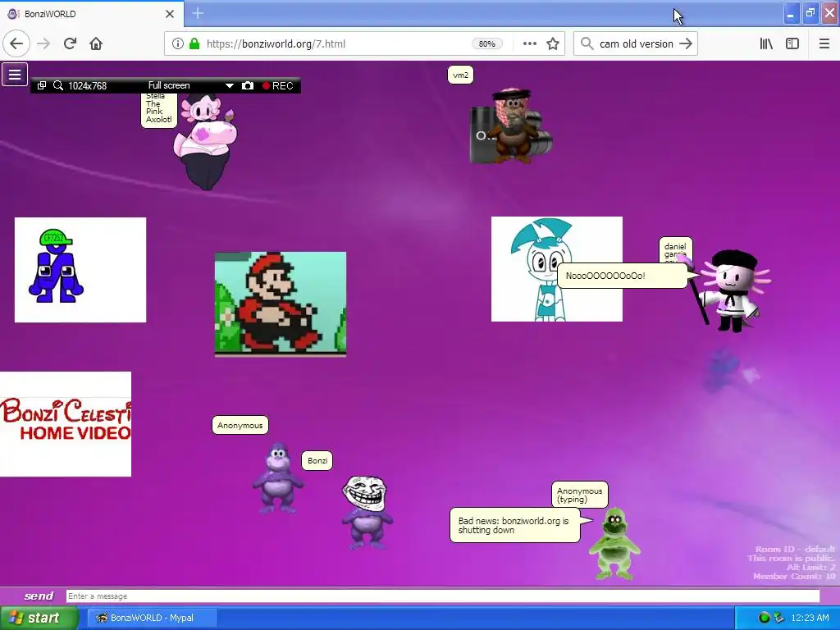Viewport: 840px width, 630px height.
Task: Take a screenshot with the camera icon
Action: pyautogui.click(x=248, y=85)
